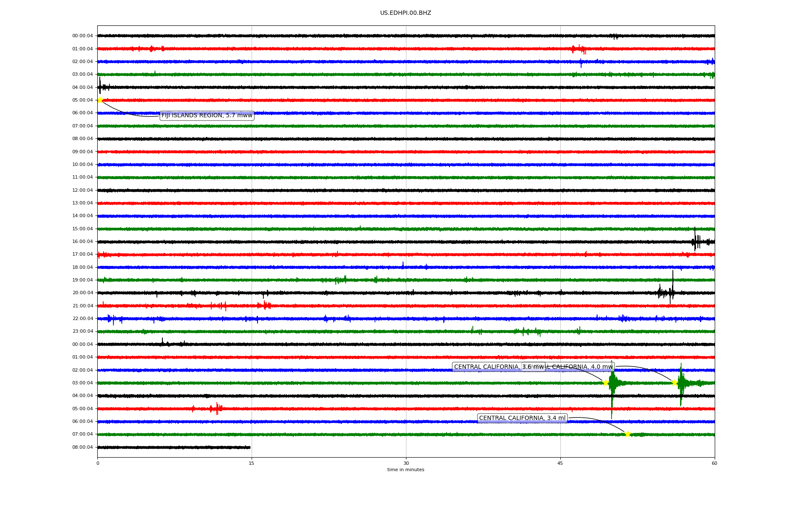
Task: Click the Fiji Islands earthquake star marker
Action: click(x=100, y=100)
